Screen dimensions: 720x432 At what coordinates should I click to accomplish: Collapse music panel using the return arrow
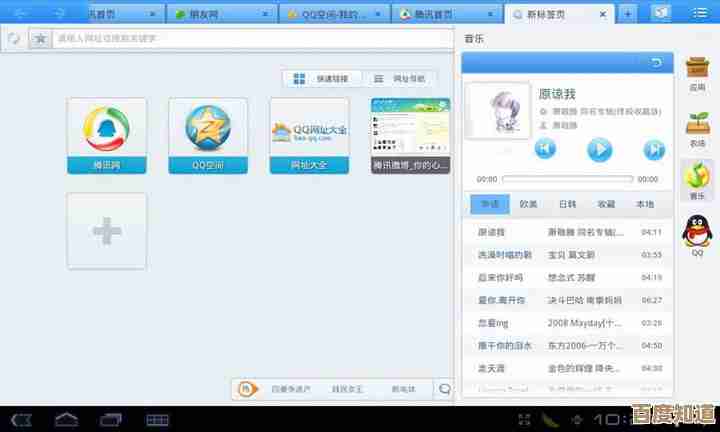click(x=656, y=63)
